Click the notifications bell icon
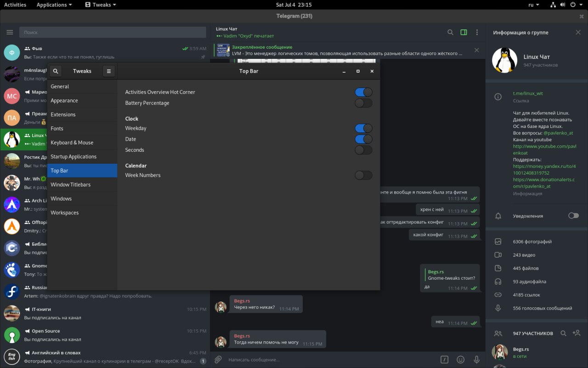 point(498,216)
